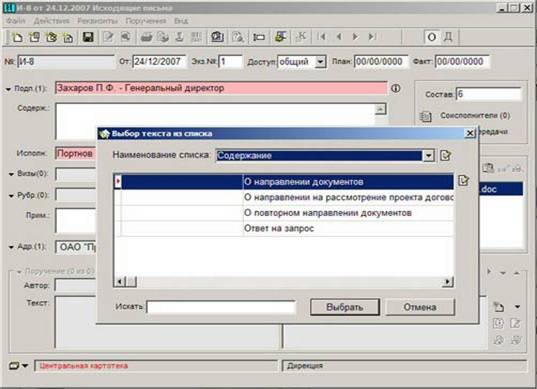Toggle the Д button in toolbar
The image size is (537, 389).
tap(448, 37)
